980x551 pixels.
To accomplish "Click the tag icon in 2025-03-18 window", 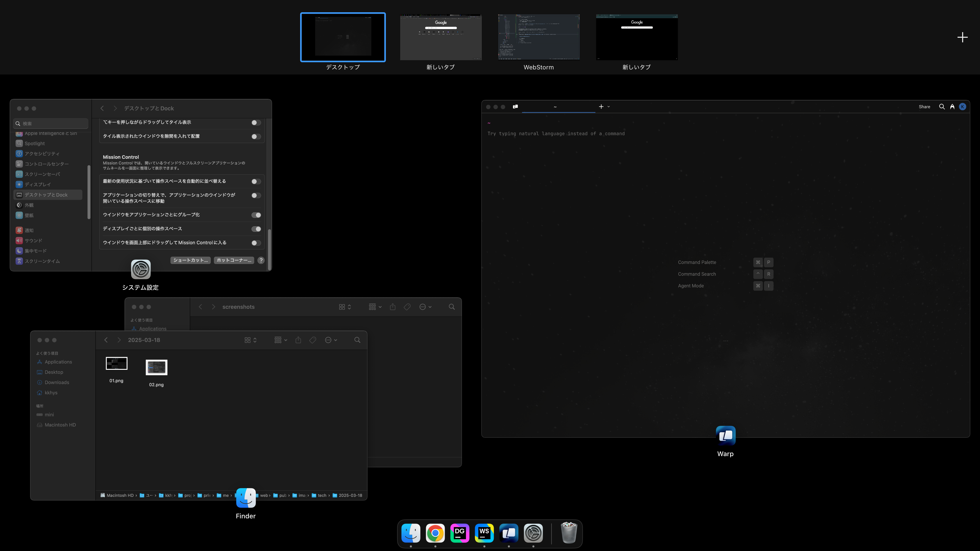I will (313, 340).
